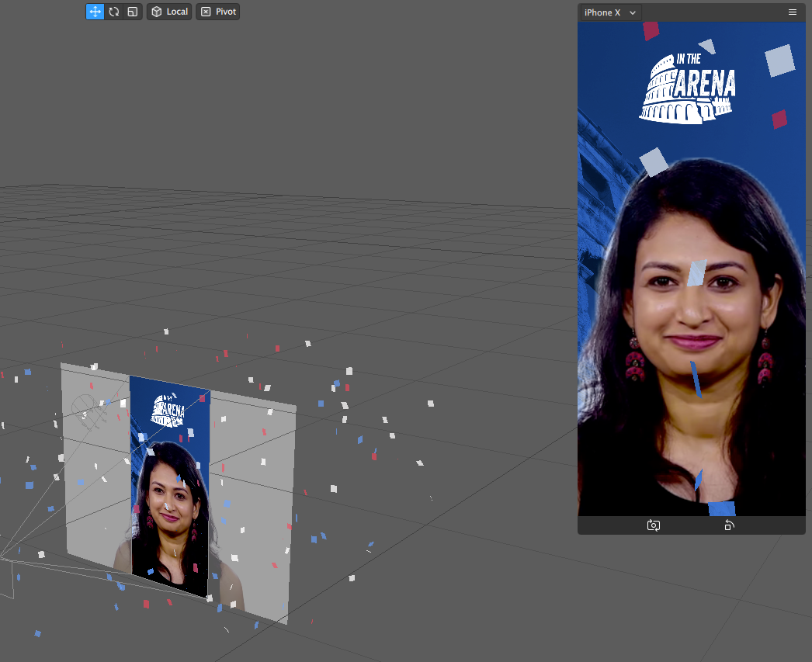Click red confetti piece below the simulator logo
The width and height of the screenshot is (812, 662).
[779, 119]
